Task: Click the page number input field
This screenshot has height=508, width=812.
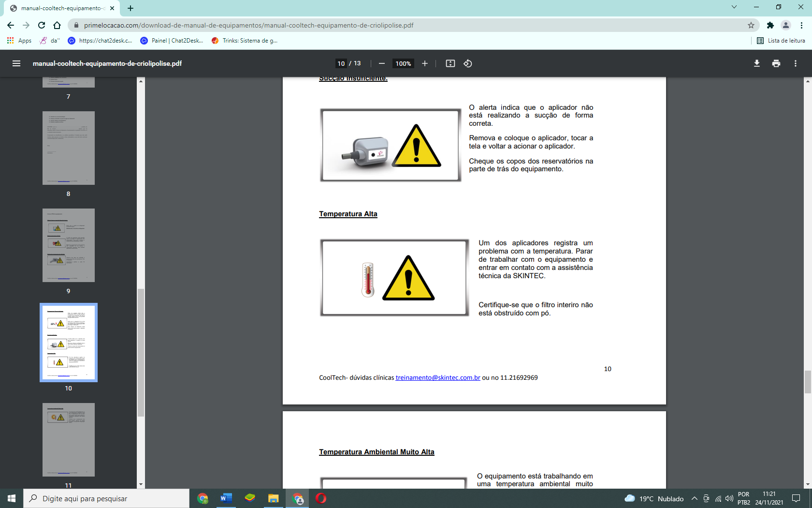Action: tap(341, 63)
